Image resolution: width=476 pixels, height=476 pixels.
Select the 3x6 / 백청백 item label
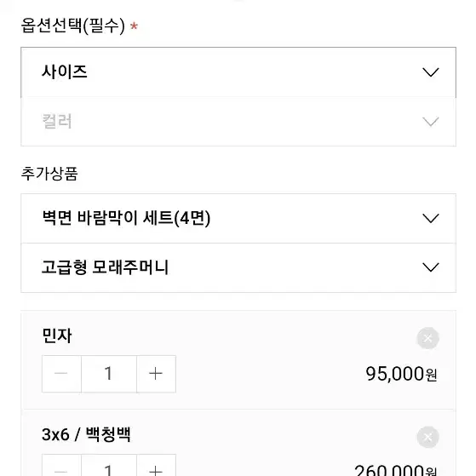[86, 434]
